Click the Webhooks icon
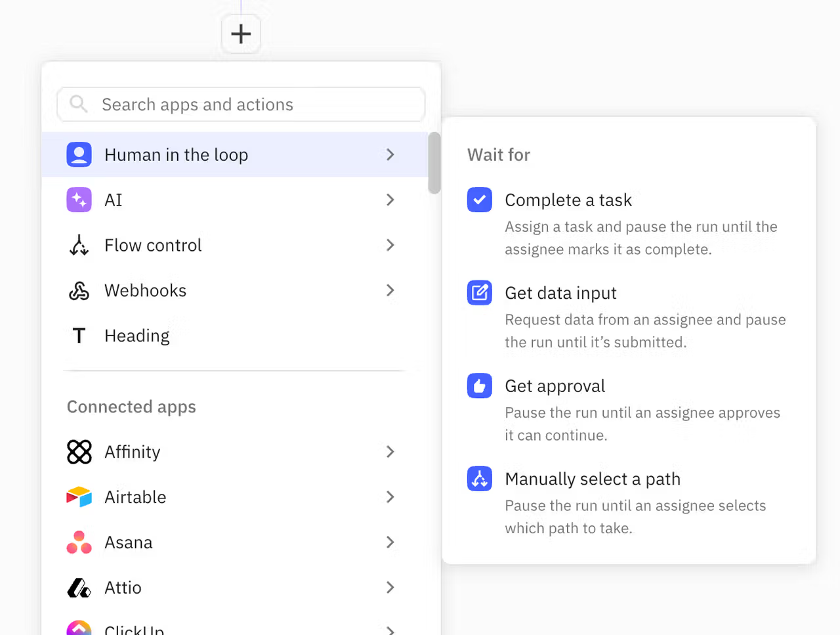This screenshot has width=840, height=635. click(79, 290)
